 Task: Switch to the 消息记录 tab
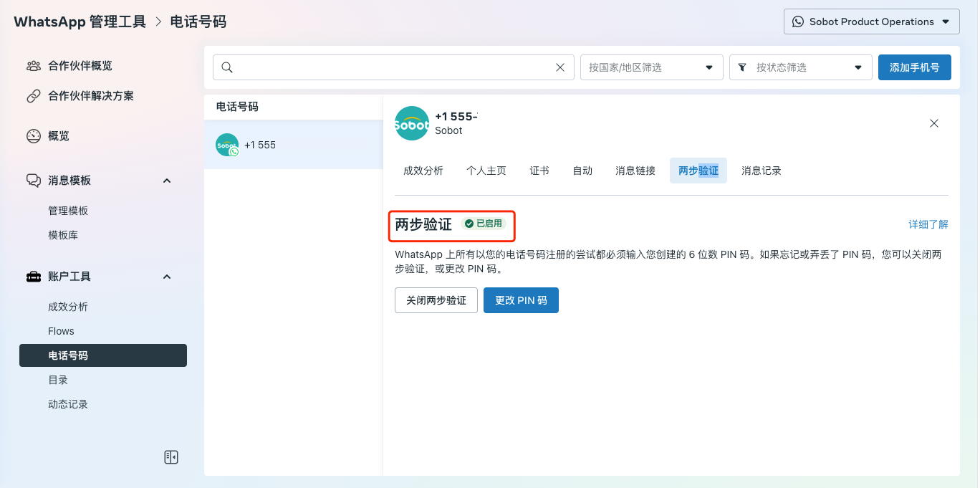[762, 171]
